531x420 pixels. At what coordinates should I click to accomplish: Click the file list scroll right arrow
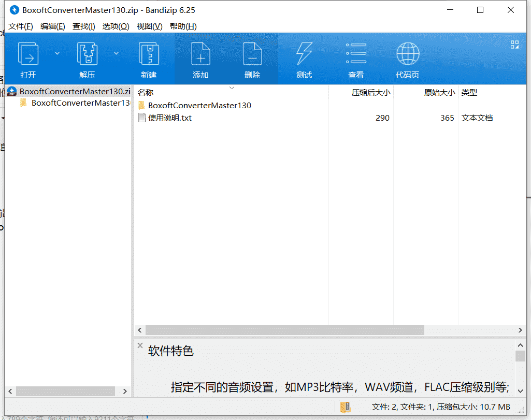pos(520,330)
